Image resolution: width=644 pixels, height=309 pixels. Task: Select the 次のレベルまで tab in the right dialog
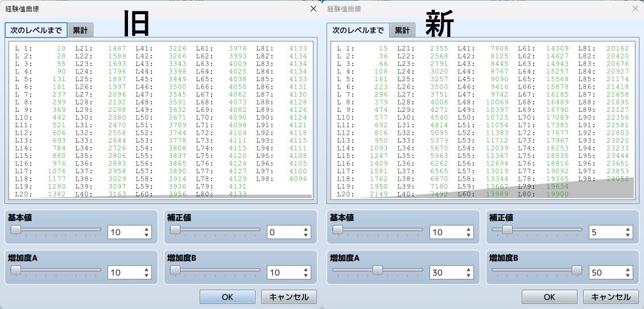[x=358, y=30]
